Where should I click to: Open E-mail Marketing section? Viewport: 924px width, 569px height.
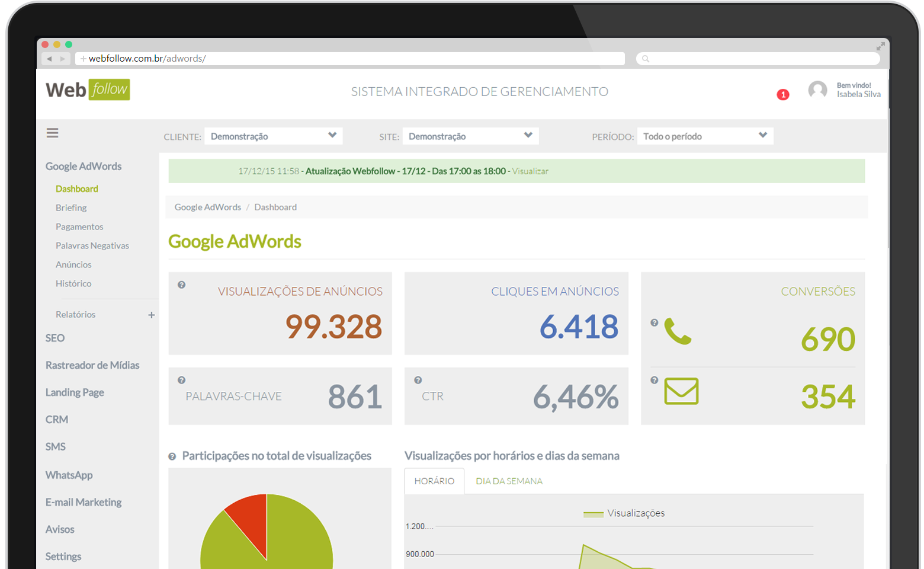[84, 502]
